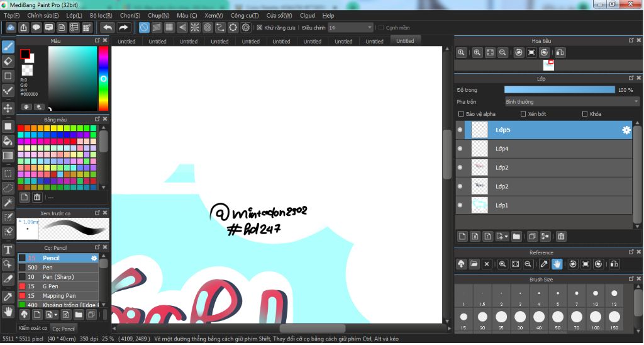
Task: Zoom in on the navigator panel
Action: coord(477,53)
